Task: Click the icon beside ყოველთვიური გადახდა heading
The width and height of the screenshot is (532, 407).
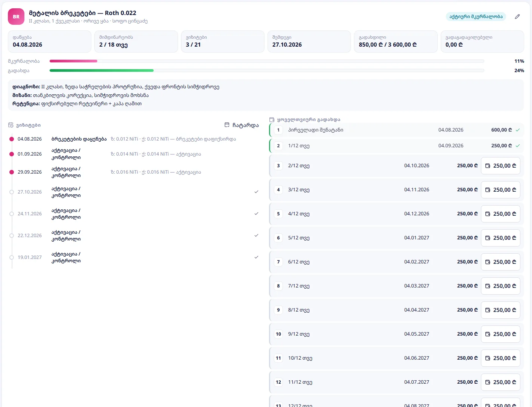Action: click(272, 120)
